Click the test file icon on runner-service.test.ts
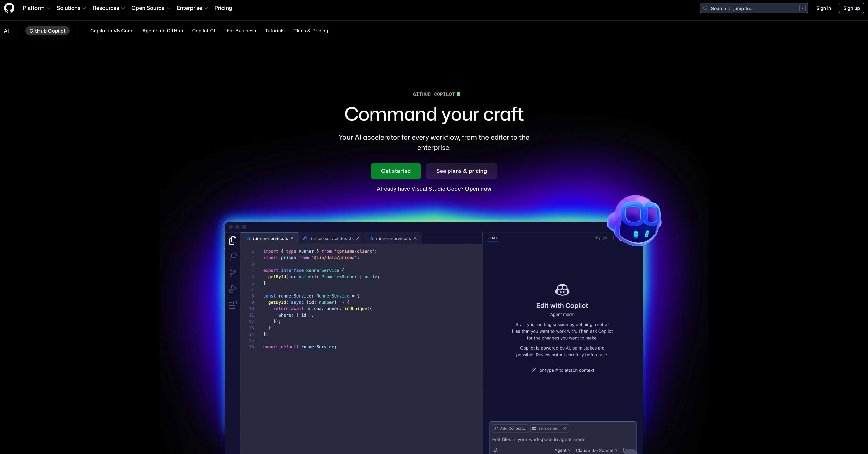 (305, 238)
